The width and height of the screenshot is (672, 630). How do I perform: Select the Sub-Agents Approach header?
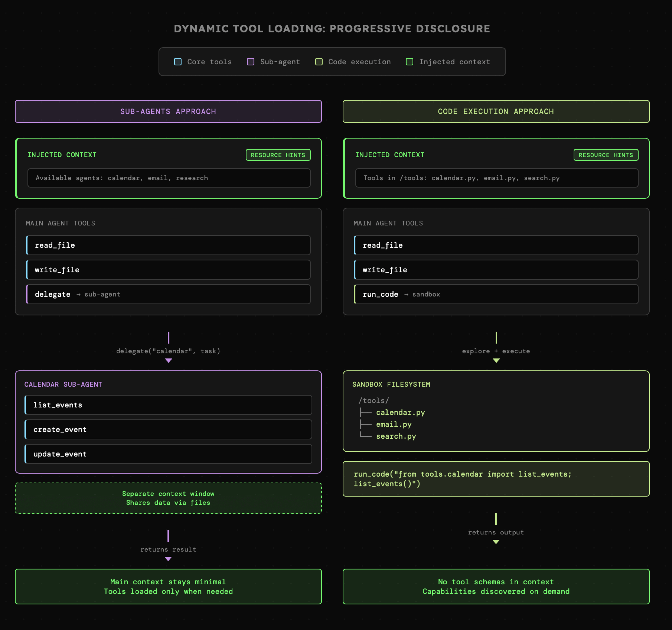click(x=168, y=111)
